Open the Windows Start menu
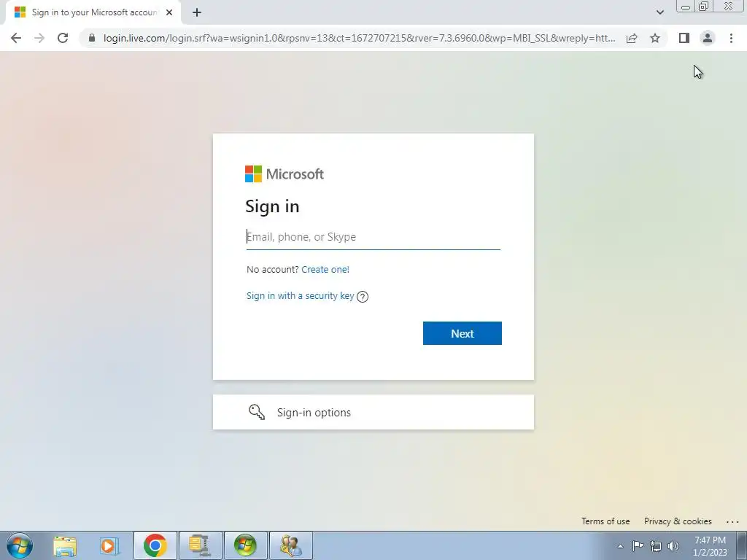 [20, 545]
